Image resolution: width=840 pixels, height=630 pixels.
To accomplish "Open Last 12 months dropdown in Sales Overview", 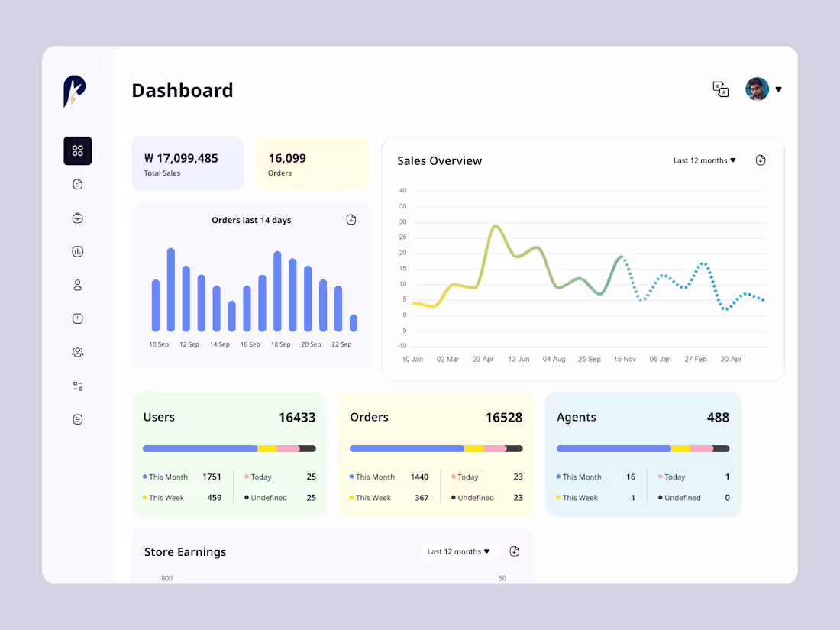I will tap(703, 160).
